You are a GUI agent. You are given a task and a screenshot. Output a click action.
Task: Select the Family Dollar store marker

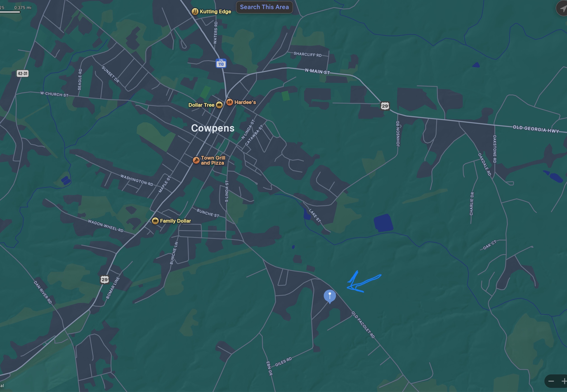pyautogui.click(x=155, y=221)
